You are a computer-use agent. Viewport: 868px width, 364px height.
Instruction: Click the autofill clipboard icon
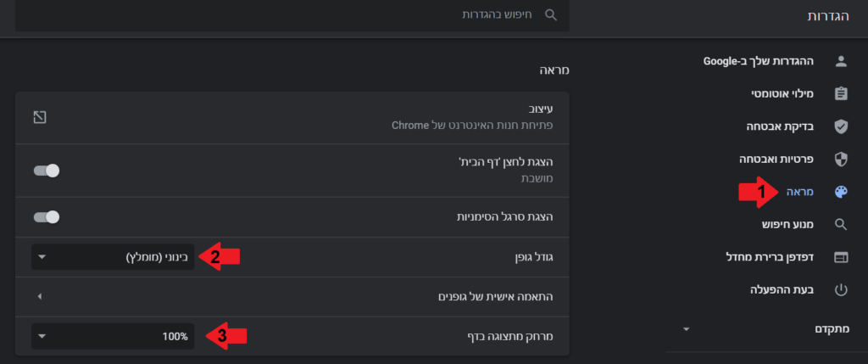841,93
